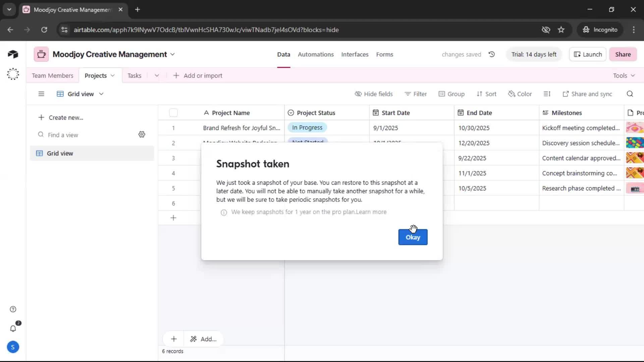Open the user account avatar S
Screen dimensions: 644x362
pos(13,347)
